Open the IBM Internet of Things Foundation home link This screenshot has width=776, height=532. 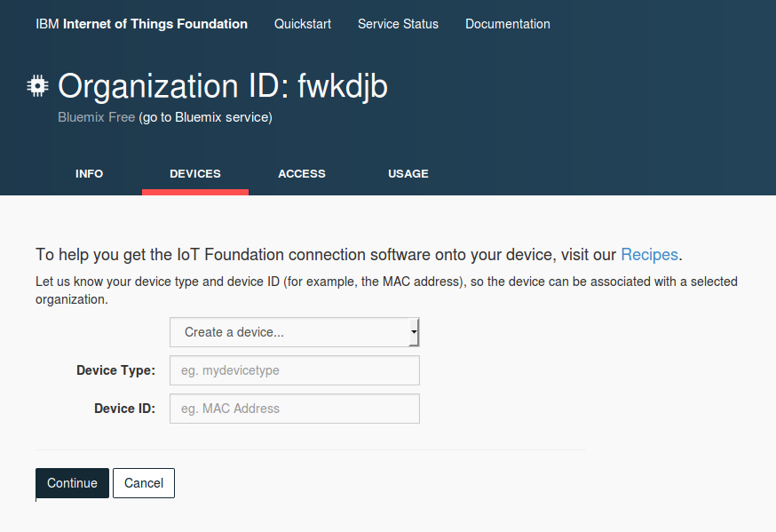(141, 24)
